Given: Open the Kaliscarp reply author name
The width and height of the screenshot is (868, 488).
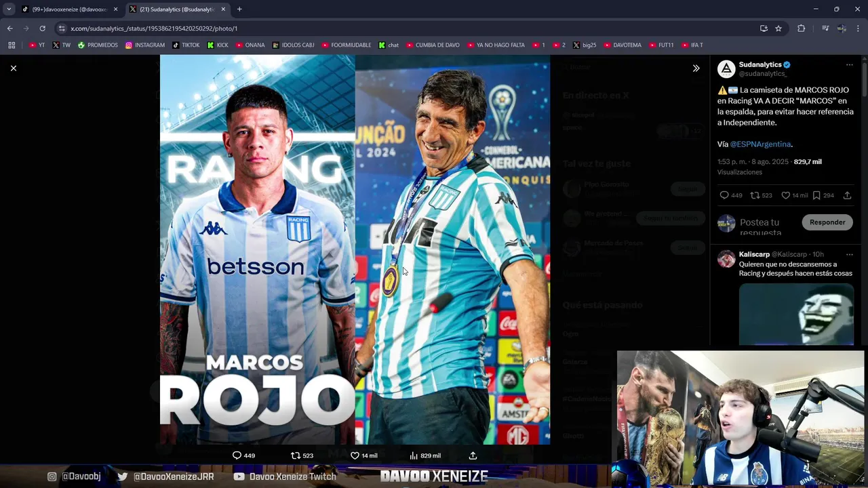Looking at the screenshot, I should (754, 254).
